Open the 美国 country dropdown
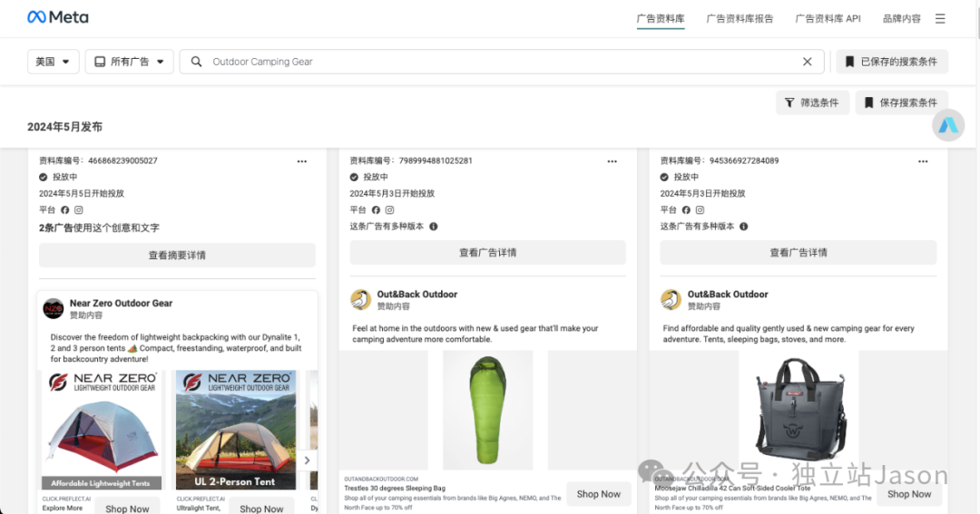Viewport: 980px width, 514px height. click(x=54, y=62)
